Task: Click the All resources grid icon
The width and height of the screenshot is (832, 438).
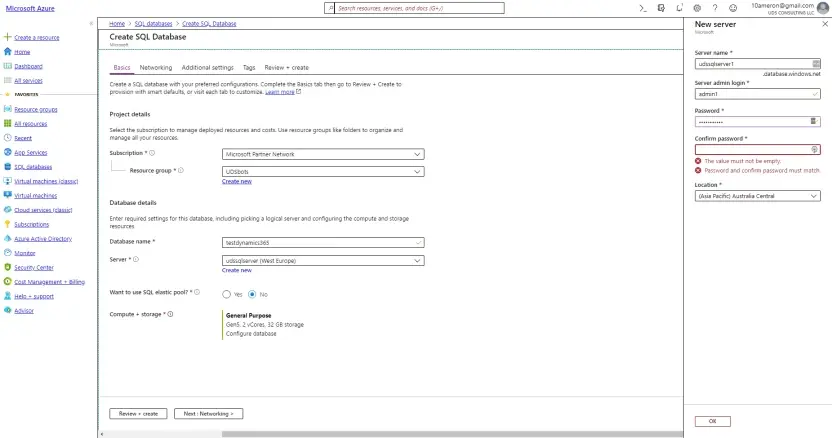Action: click(x=7, y=123)
